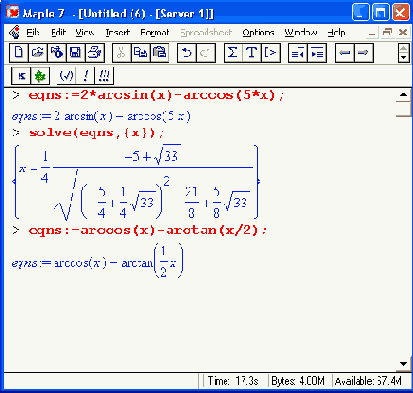Open an existing worksheet via folder icon
The height and width of the screenshot is (393, 413).
(x=38, y=53)
